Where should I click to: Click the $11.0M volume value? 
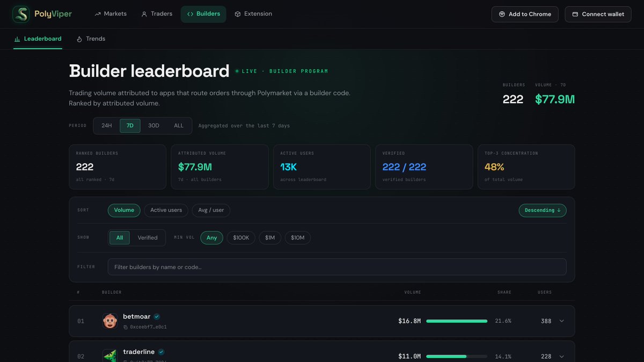click(x=409, y=357)
